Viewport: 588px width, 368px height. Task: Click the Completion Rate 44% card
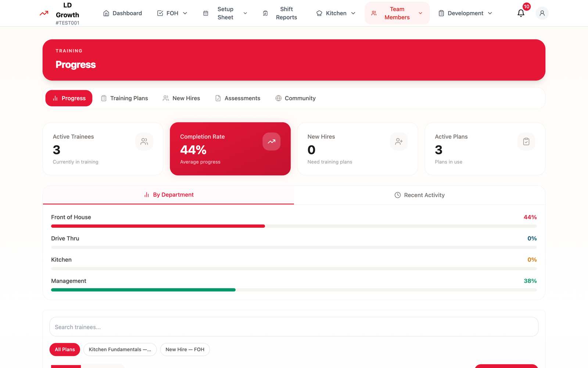coord(230,149)
